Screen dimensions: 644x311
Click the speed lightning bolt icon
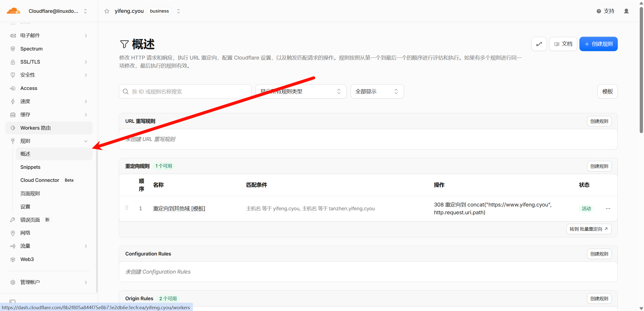point(13,101)
